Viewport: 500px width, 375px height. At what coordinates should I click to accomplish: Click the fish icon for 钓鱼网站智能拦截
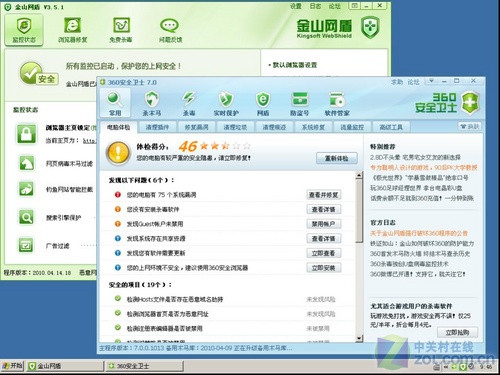click(26, 189)
